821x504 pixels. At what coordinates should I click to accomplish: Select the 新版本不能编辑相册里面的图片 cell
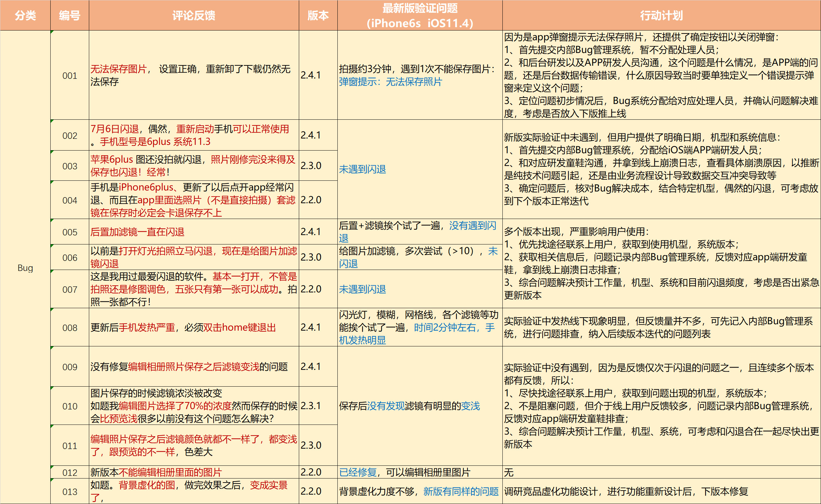tap(194, 472)
